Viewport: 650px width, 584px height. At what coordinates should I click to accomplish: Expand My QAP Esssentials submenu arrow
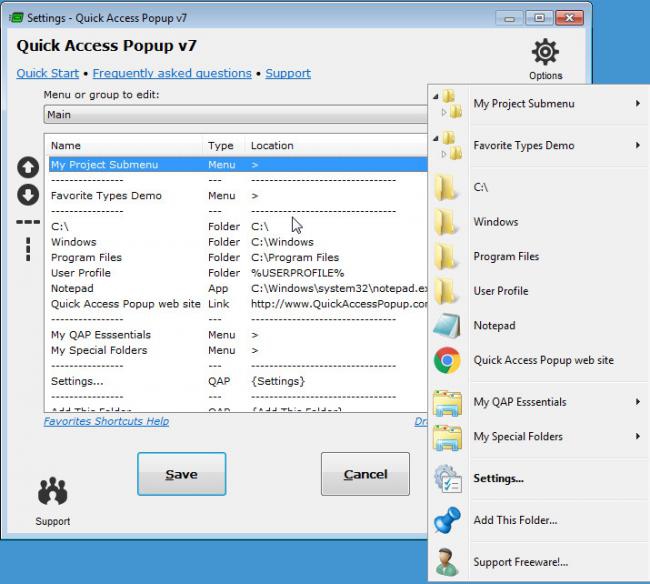pos(638,402)
